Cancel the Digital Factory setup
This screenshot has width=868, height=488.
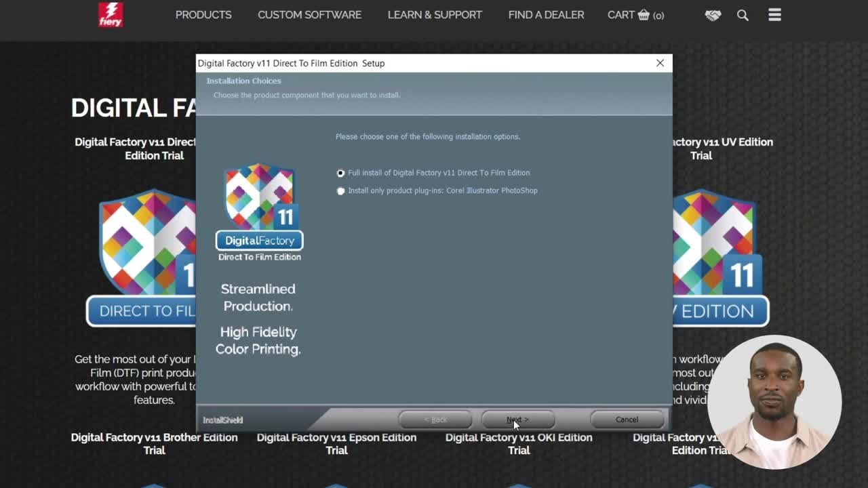point(627,420)
